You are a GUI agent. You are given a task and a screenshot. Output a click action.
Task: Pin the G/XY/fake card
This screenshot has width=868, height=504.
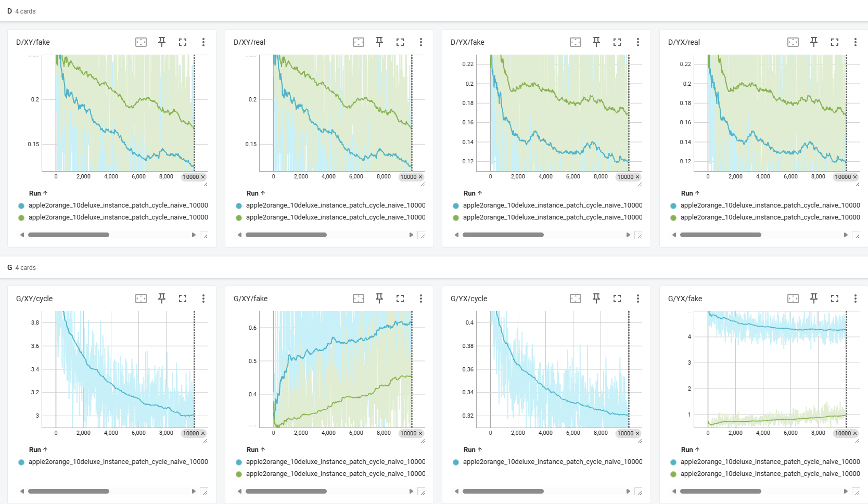pyautogui.click(x=379, y=299)
